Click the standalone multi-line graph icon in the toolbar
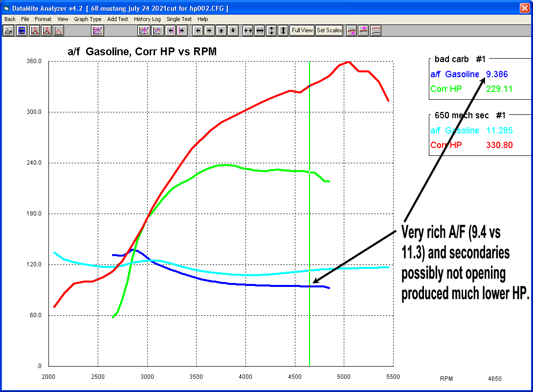Image resolution: width=533 pixels, height=392 pixels. point(98,31)
